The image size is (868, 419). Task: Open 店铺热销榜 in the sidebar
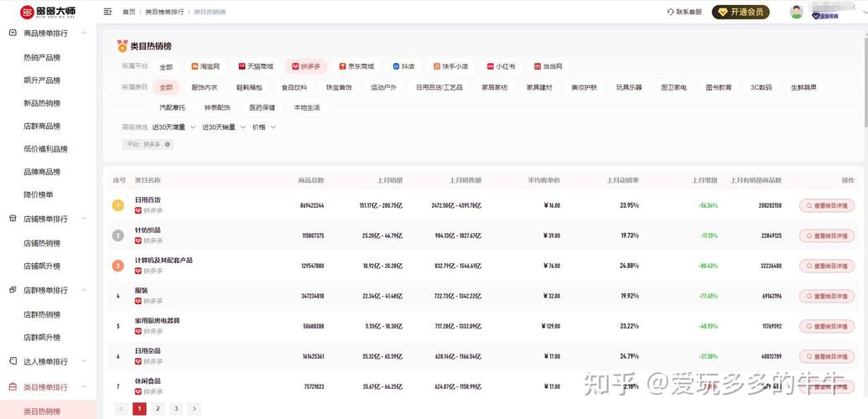42,243
